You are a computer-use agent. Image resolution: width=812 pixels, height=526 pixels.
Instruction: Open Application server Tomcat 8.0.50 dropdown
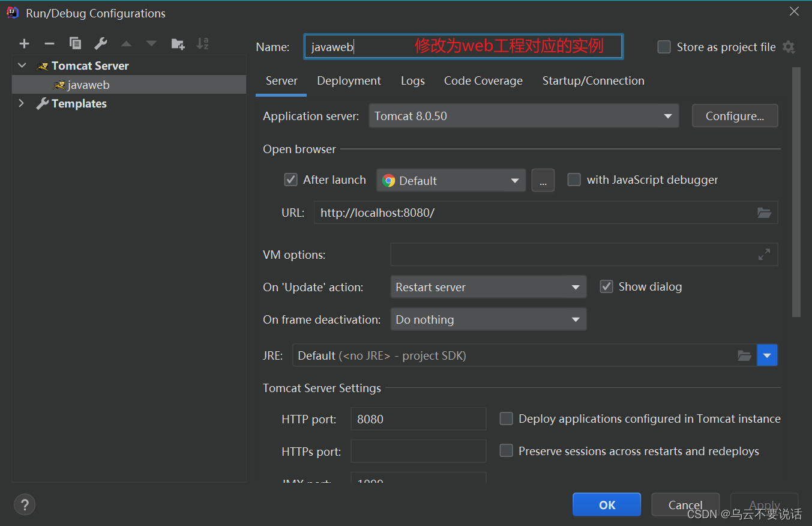(x=523, y=116)
